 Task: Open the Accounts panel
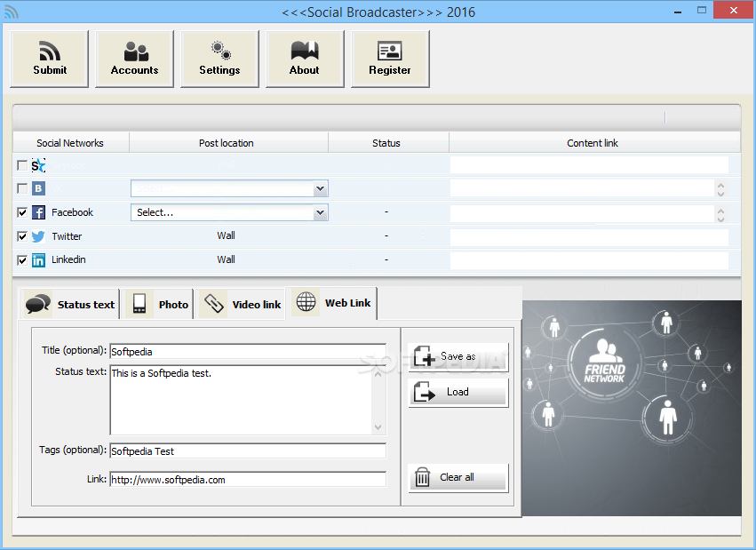134,59
